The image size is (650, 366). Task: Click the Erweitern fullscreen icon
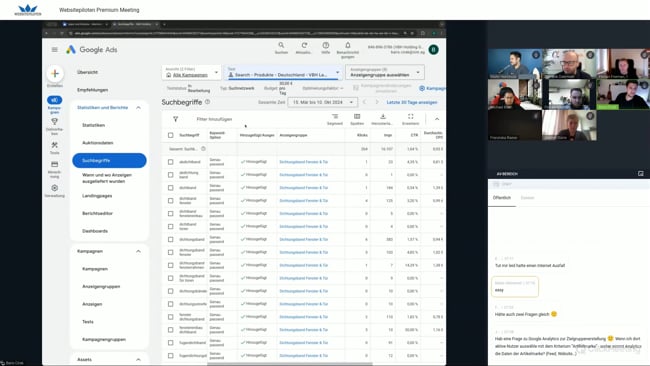pos(410,116)
